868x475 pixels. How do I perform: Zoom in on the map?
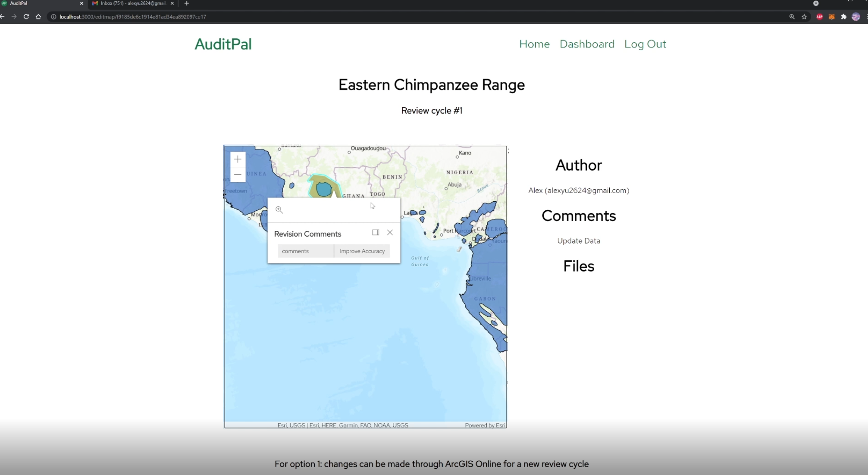click(238, 159)
